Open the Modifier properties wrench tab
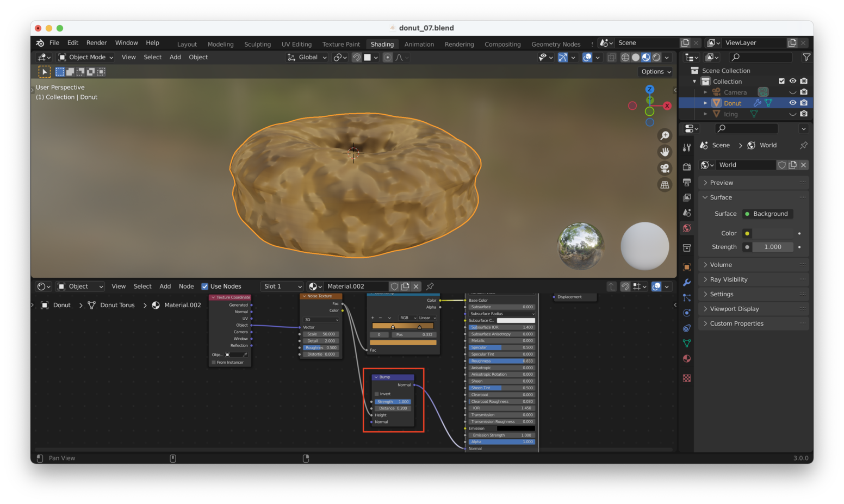This screenshot has height=504, width=844. tap(687, 283)
